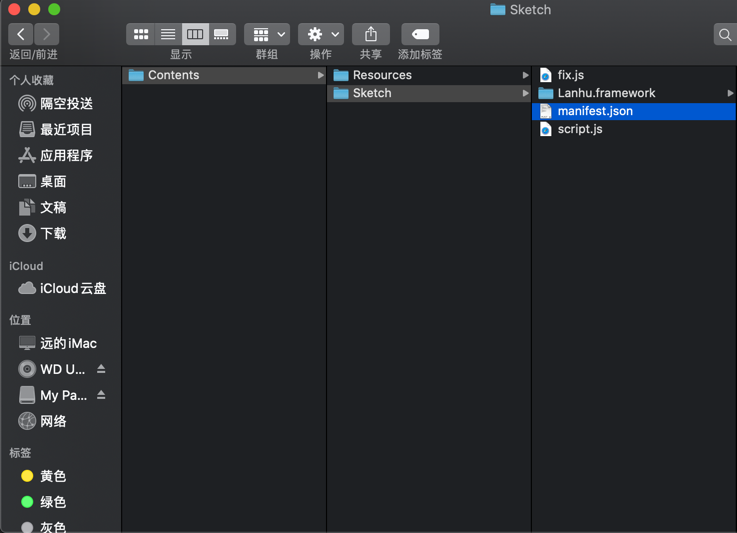
Task: Eject the My Pa... drive
Action: coord(101,395)
